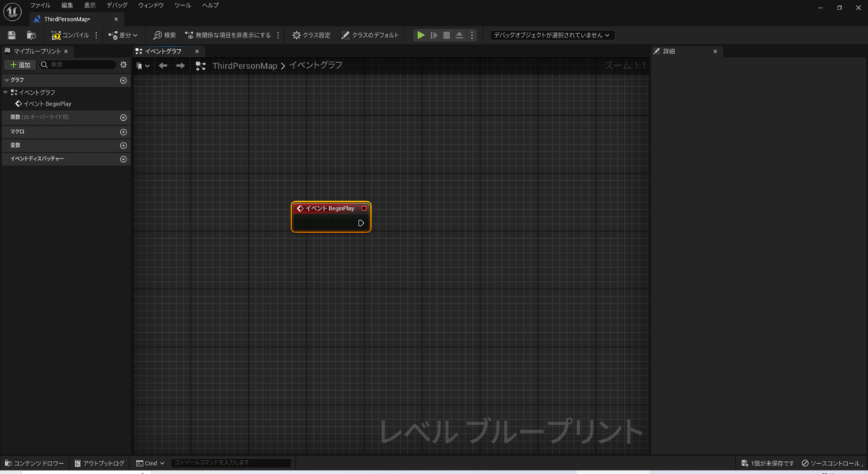The image size is (868, 474).
Task: Enable 無関係な項目を非表示にする option
Action: click(x=226, y=35)
